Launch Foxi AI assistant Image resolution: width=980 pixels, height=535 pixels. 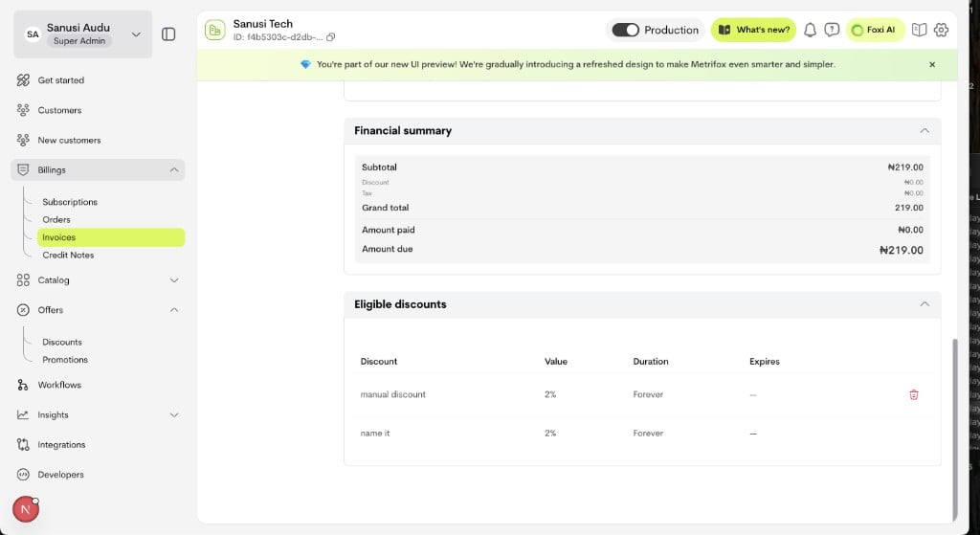tap(875, 30)
